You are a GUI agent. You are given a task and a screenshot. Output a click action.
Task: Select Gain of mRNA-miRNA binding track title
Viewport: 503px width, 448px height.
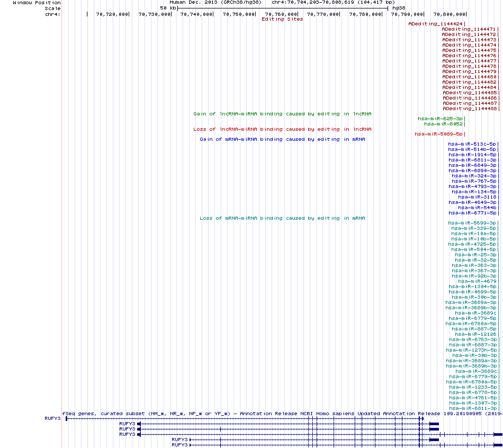pyautogui.click(x=282, y=139)
